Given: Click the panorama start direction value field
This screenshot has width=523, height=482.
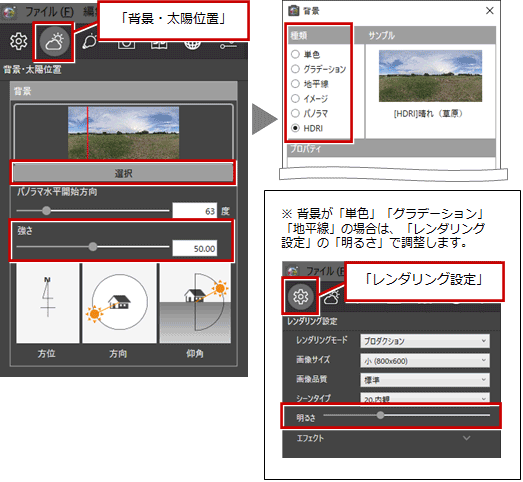Looking at the screenshot, I should click(x=194, y=211).
